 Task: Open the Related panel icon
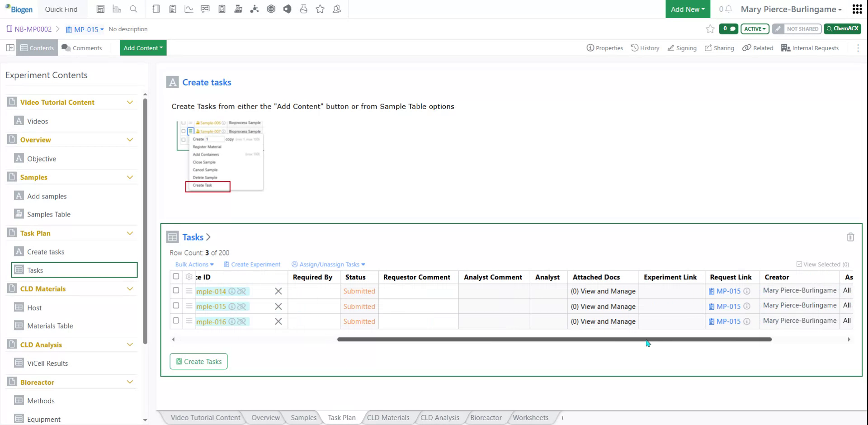tap(758, 47)
